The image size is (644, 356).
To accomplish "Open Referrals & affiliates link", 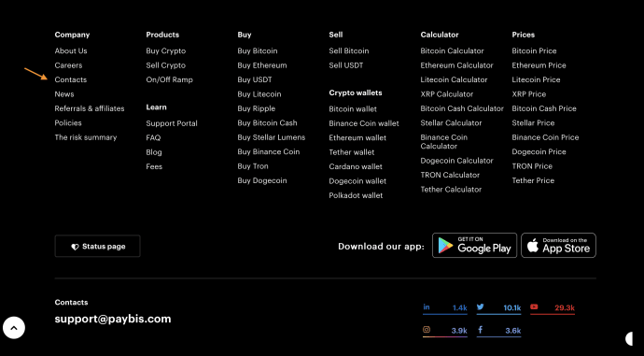I will 90,108.
